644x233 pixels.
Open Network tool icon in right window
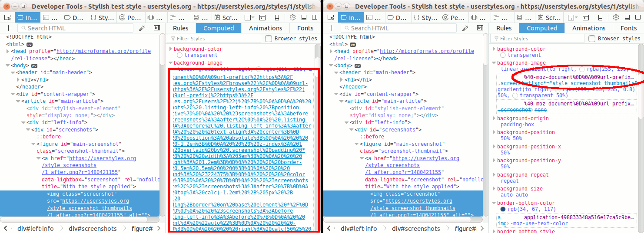point(496,18)
